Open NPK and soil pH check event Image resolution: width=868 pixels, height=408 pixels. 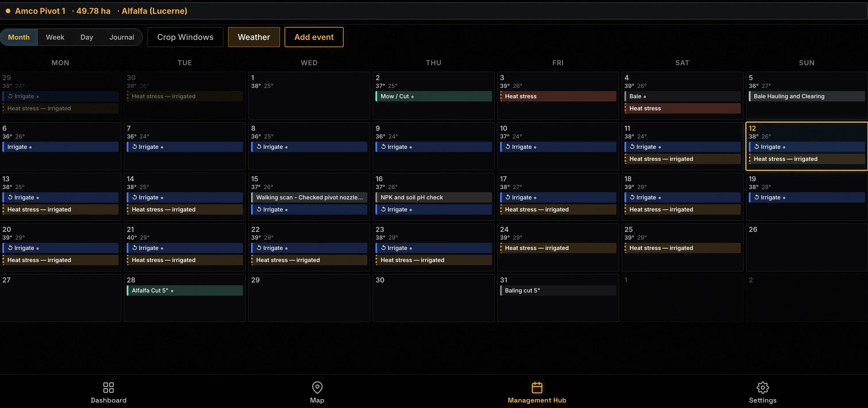tap(433, 197)
